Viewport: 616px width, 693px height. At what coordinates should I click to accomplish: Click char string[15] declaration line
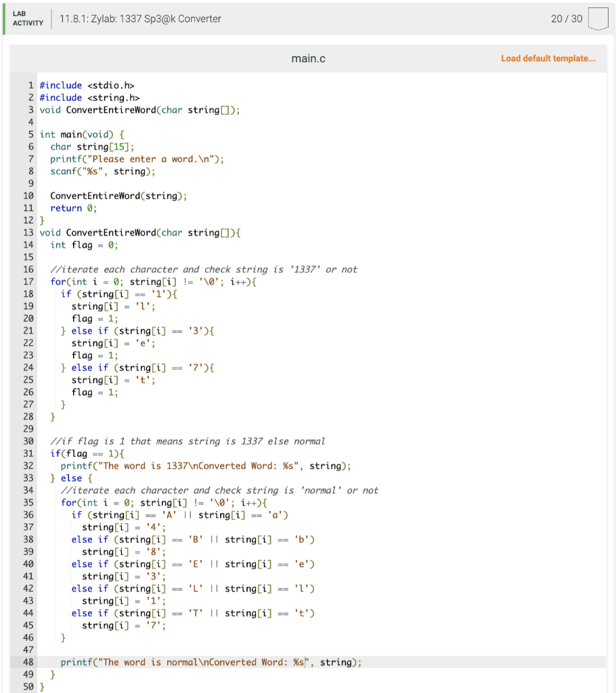pos(92,147)
